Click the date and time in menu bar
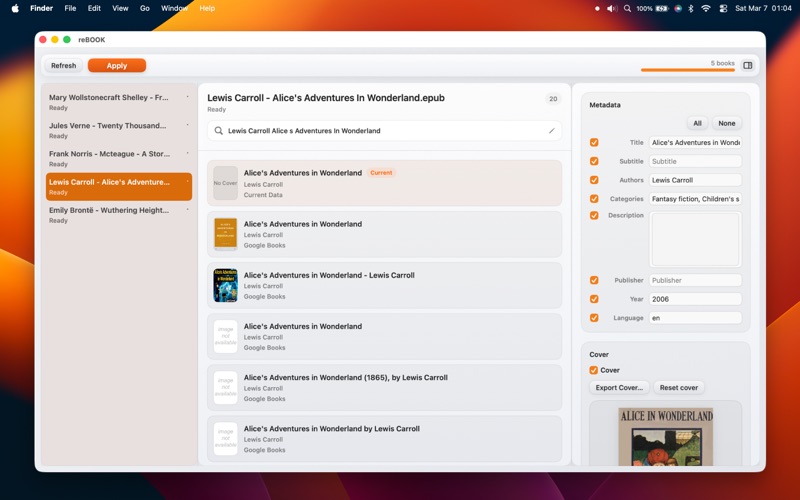 (763, 8)
